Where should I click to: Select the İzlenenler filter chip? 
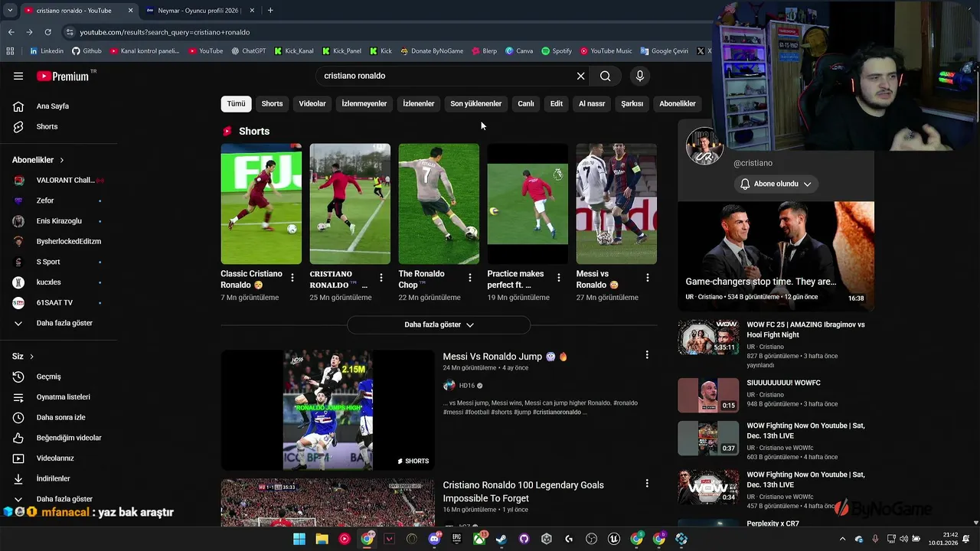click(x=419, y=103)
